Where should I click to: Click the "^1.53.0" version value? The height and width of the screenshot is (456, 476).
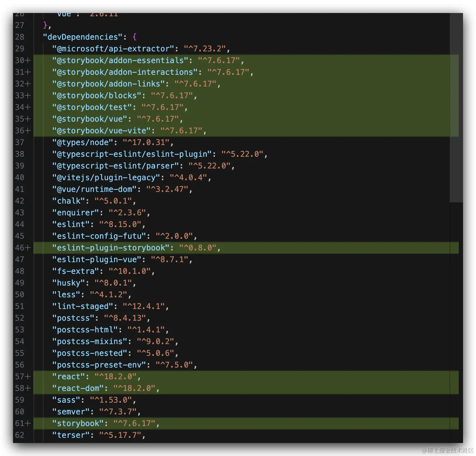pyautogui.click(x=111, y=400)
